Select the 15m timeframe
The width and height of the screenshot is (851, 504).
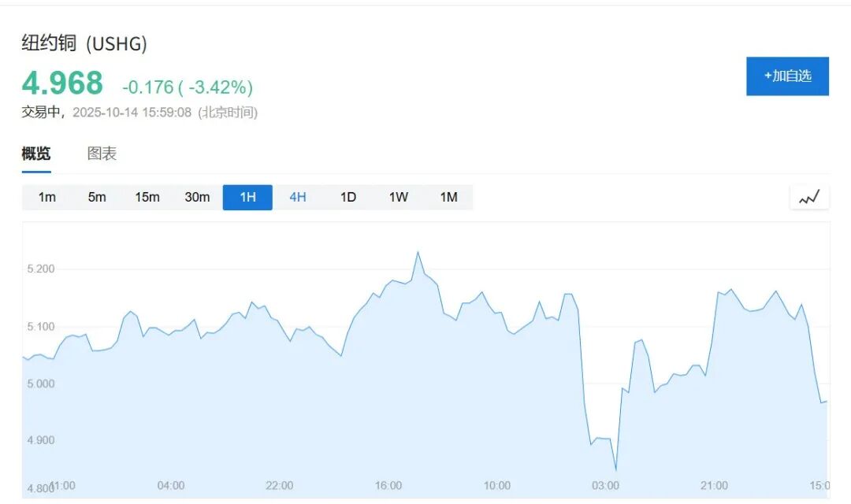147,198
